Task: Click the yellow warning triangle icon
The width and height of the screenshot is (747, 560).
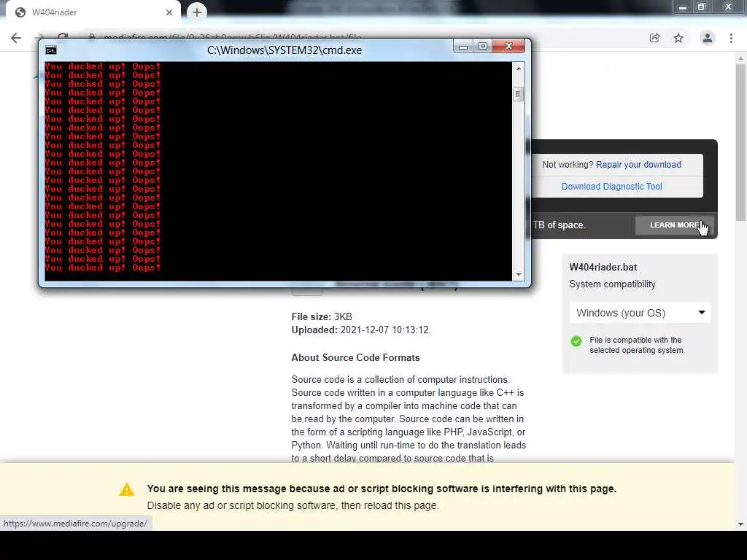Action: [127, 489]
